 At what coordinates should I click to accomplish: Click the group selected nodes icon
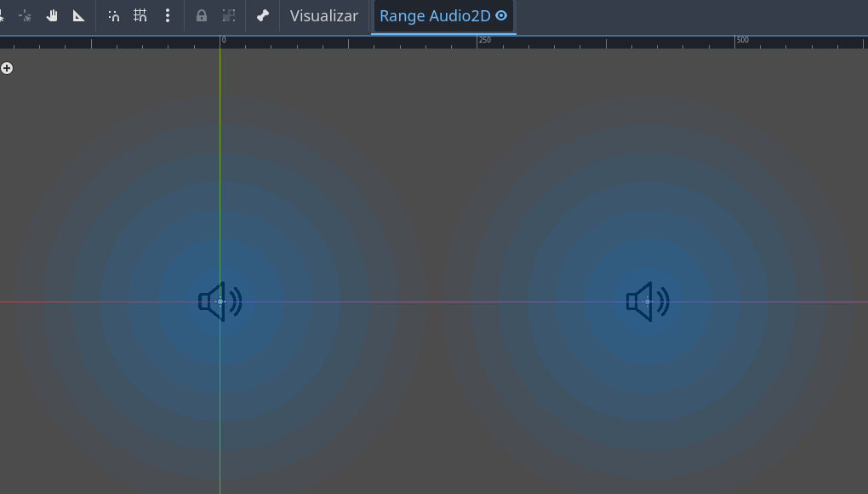point(228,15)
